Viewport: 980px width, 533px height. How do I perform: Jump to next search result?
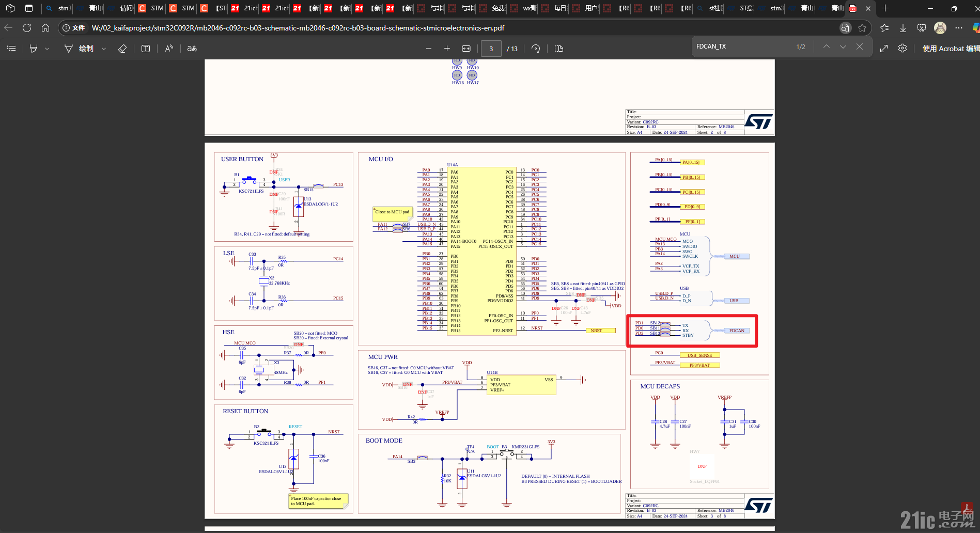pos(843,46)
